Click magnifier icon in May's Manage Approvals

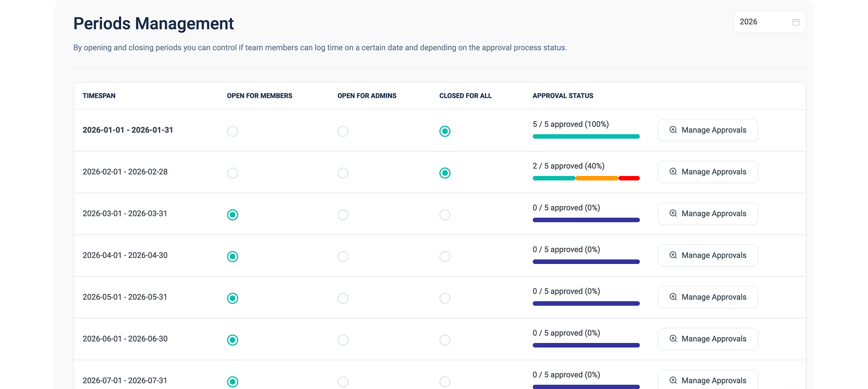click(673, 297)
